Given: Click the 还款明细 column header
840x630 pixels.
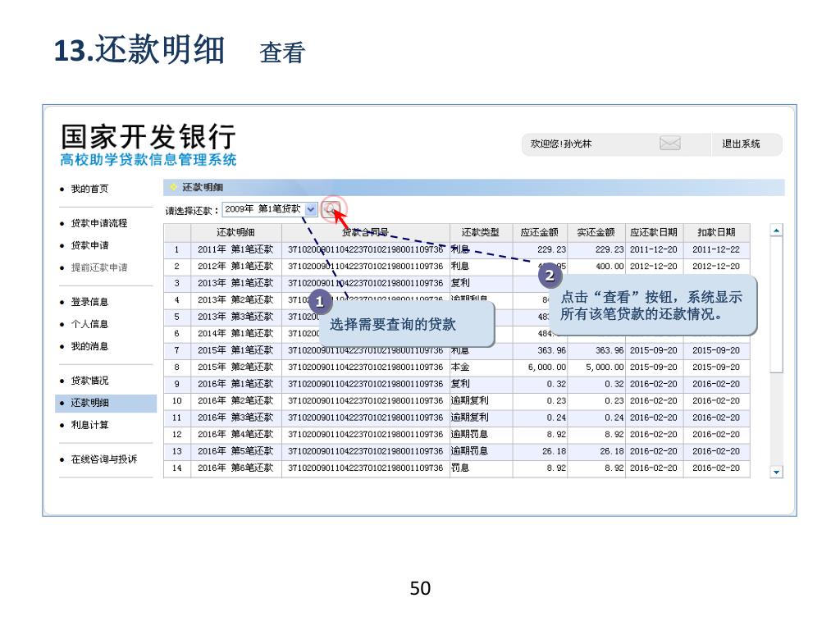Looking at the screenshot, I should tap(235, 232).
